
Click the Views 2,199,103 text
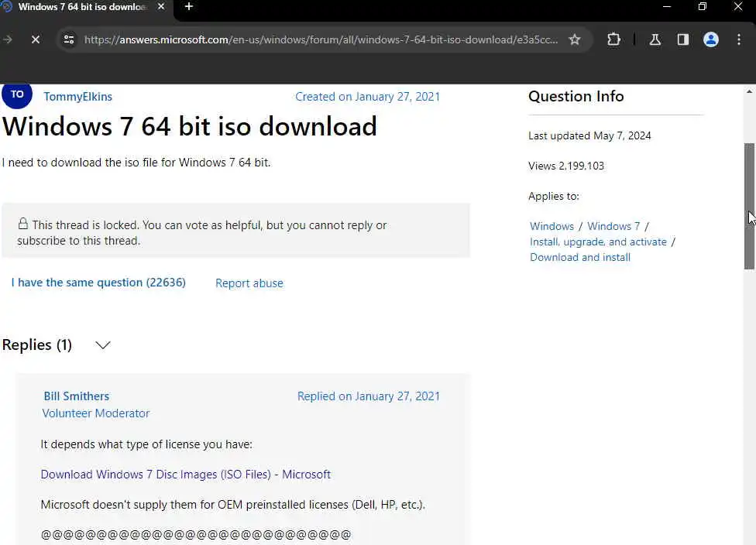click(x=566, y=166)
